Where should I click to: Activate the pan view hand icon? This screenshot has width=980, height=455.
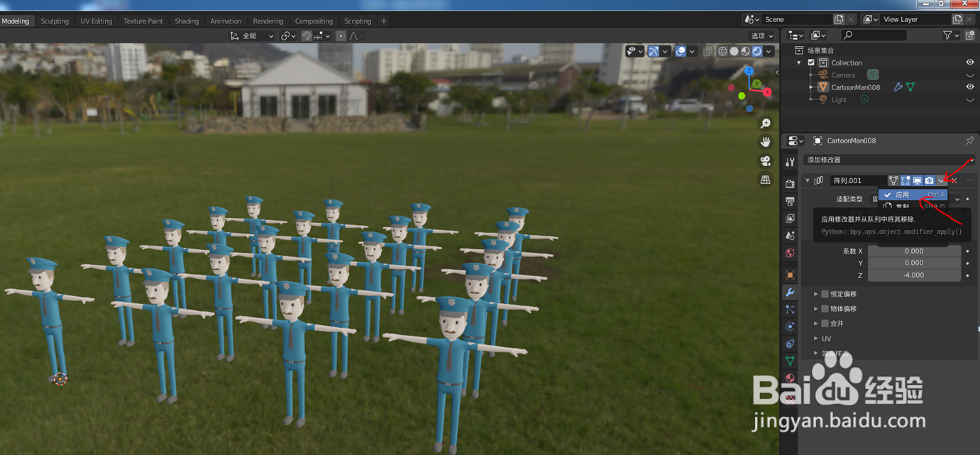pos(765,142)
